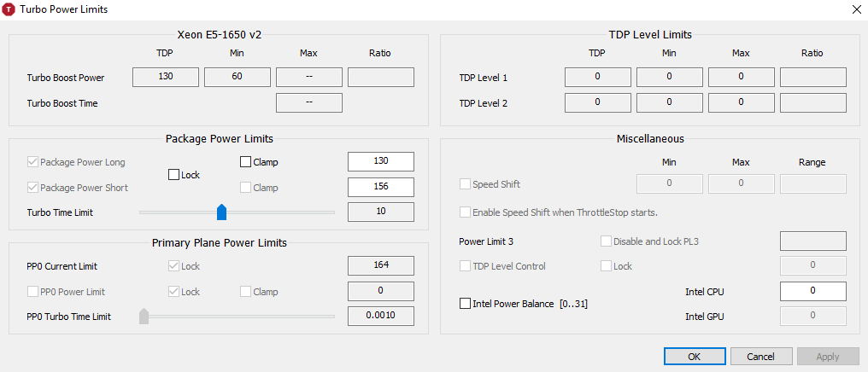Click the Power Limit 3 value field

pos(812,241)
